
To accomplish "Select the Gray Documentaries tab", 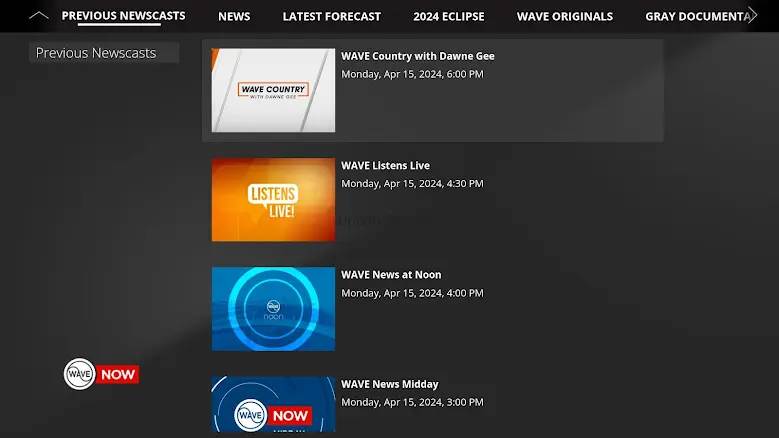I will pos(697,16).
